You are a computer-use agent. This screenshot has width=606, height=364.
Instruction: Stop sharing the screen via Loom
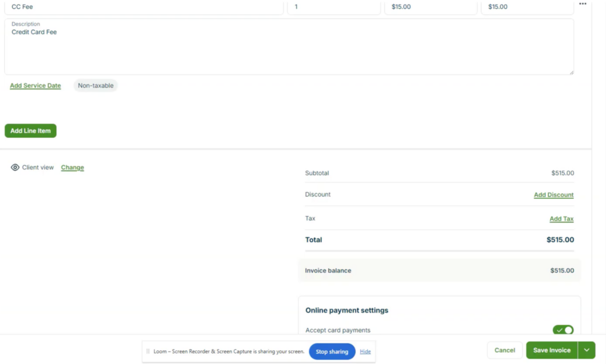coord(332,352)
